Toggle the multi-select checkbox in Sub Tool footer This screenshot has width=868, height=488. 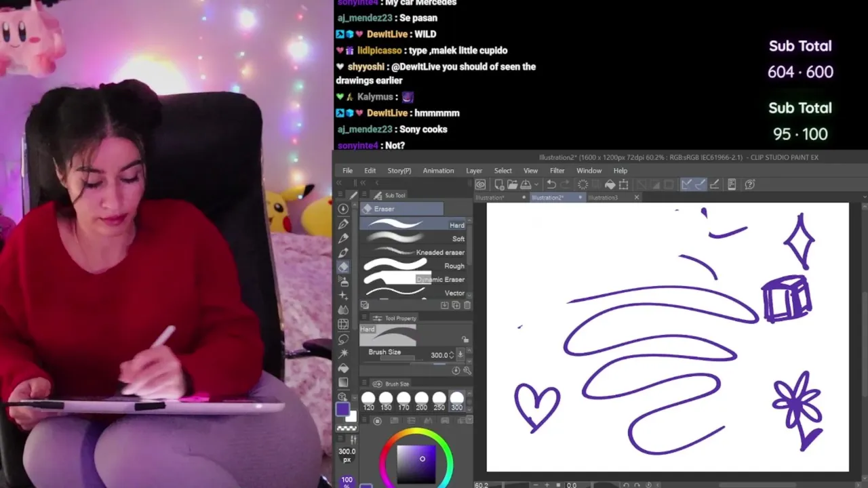tap(365, 305)
